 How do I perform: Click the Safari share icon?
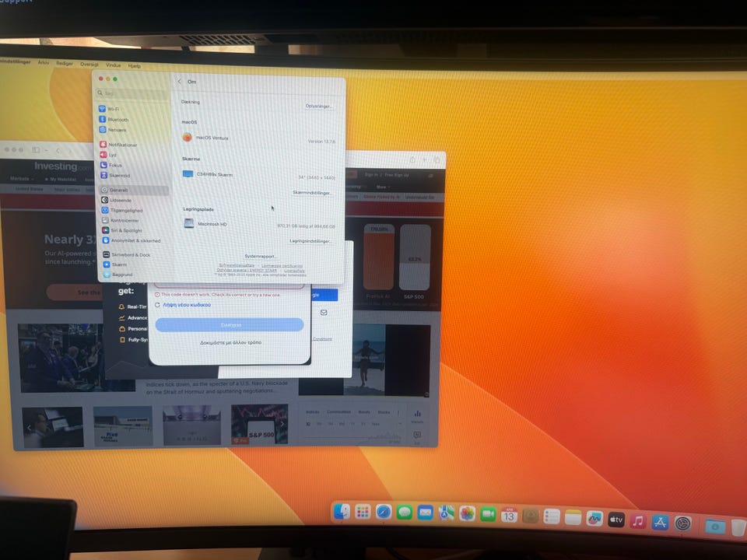coord(412,160)
